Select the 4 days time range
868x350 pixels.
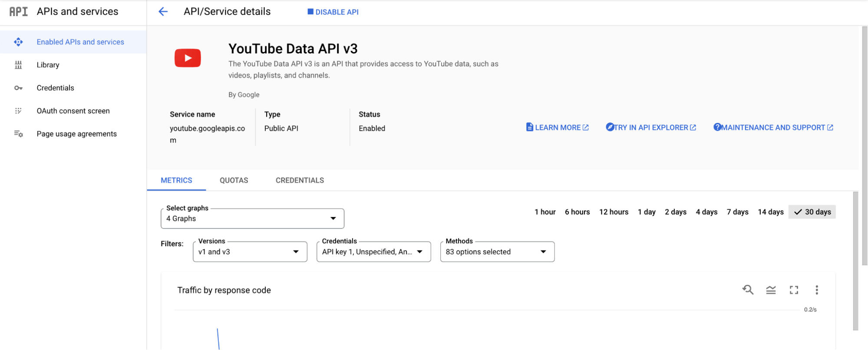[x=706, y=212]
